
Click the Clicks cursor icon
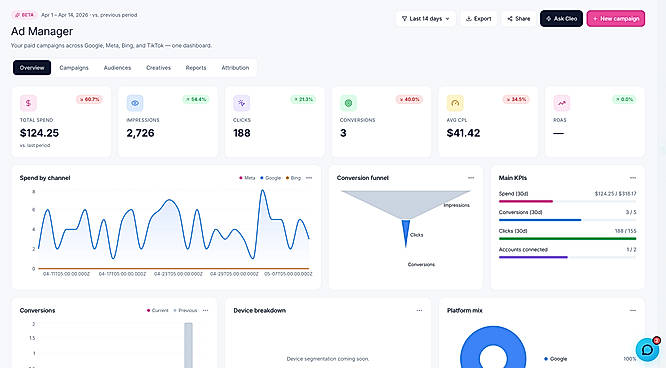[241, 103]
